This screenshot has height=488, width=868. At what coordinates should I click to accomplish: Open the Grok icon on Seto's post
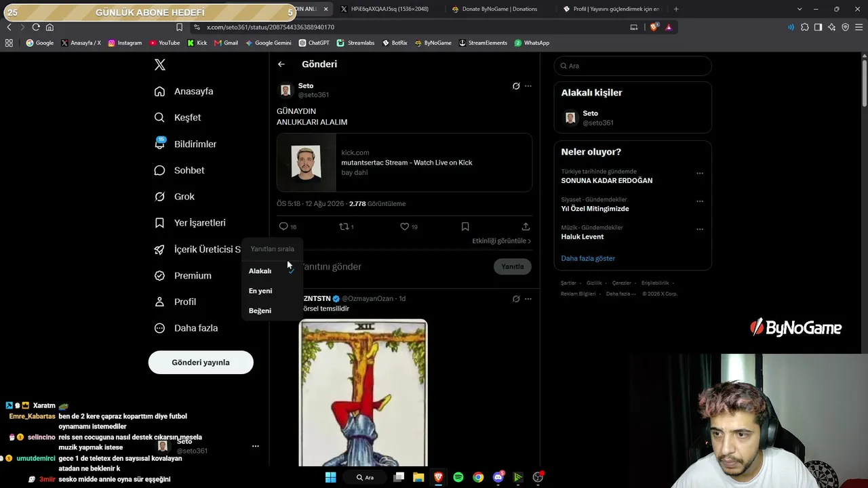(516, 86)
